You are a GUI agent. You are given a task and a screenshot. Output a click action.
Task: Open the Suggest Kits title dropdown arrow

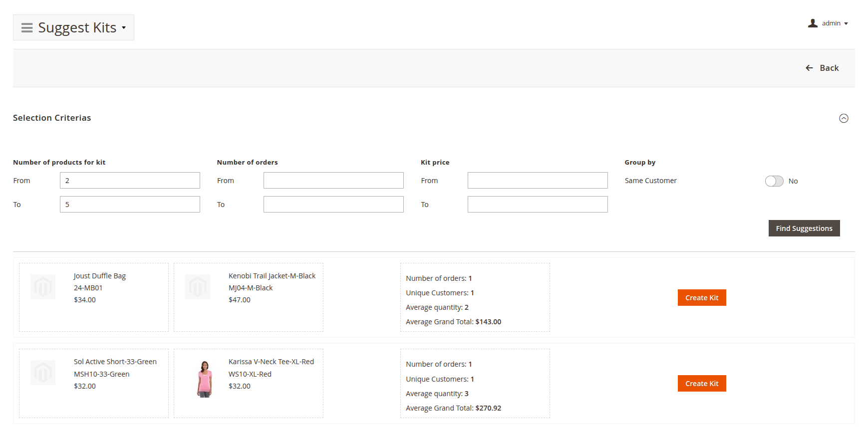click(124, 28)
